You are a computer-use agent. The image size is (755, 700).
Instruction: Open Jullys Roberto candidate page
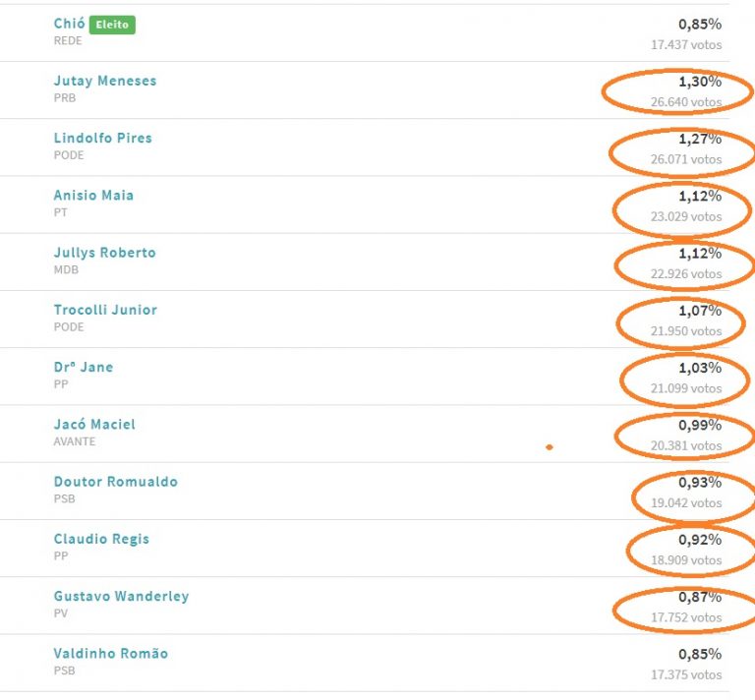coord(104,253)
